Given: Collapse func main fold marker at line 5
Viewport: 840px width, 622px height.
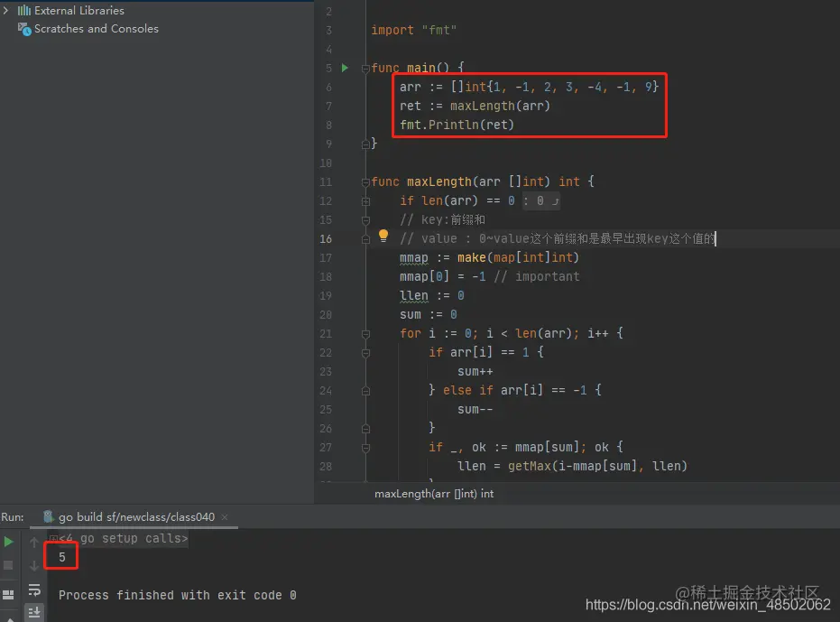Looking at the screenshot, I should point(365,69).
